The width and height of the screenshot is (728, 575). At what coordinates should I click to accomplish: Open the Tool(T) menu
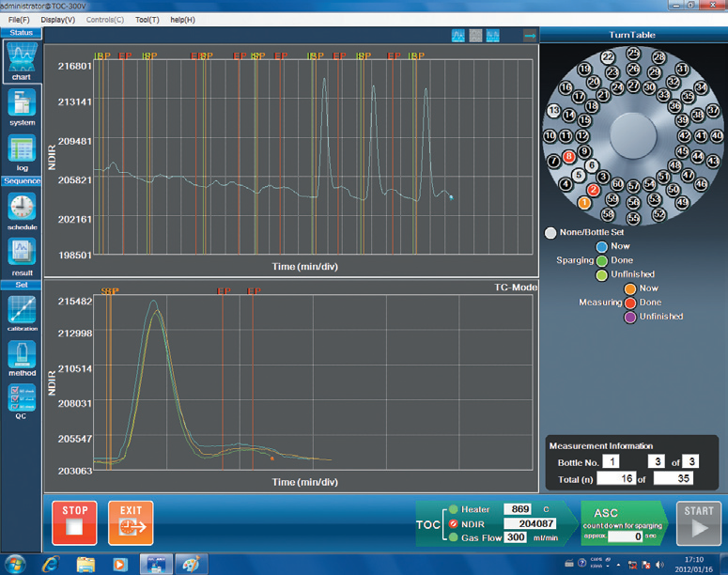pos(147,19)
